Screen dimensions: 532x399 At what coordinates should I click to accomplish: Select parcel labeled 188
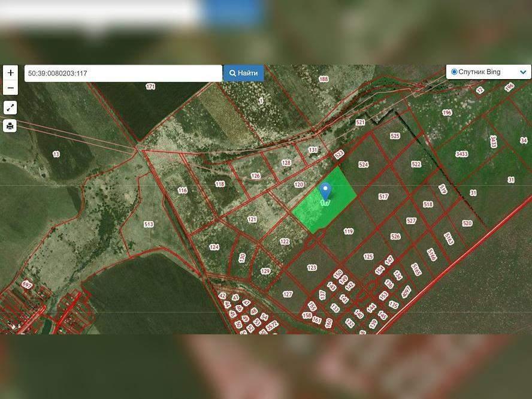(x=324, y=79)
